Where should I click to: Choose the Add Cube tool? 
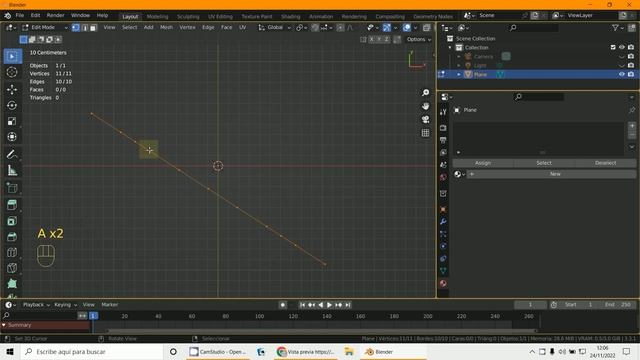12,188
